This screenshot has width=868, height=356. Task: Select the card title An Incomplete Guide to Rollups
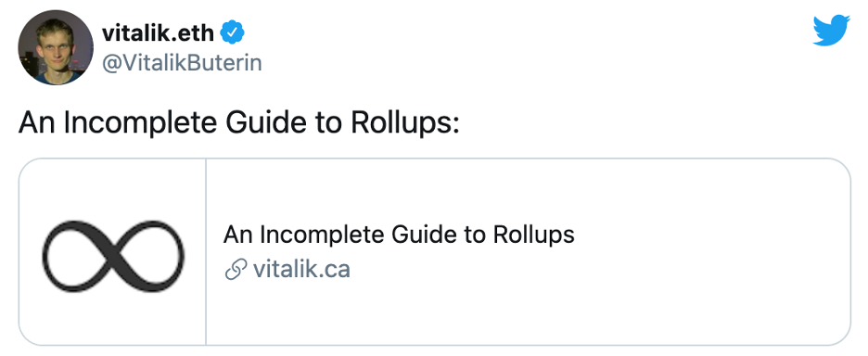point(399,235)
